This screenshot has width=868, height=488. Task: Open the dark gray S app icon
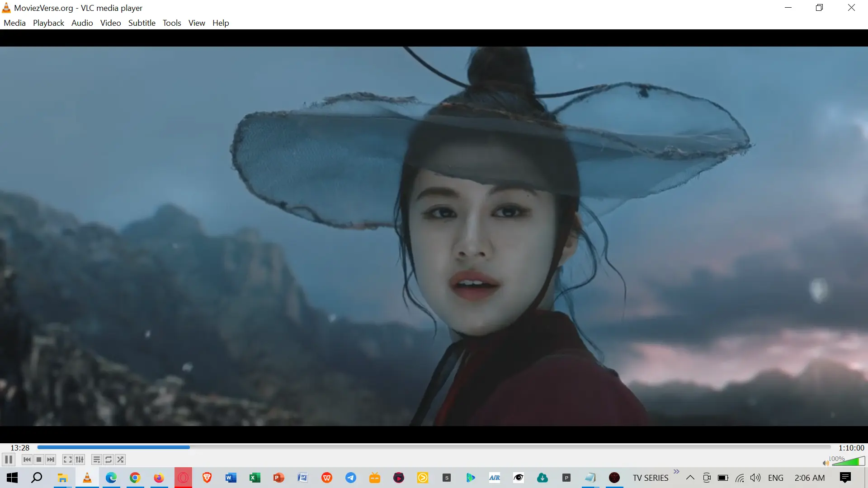447,478
